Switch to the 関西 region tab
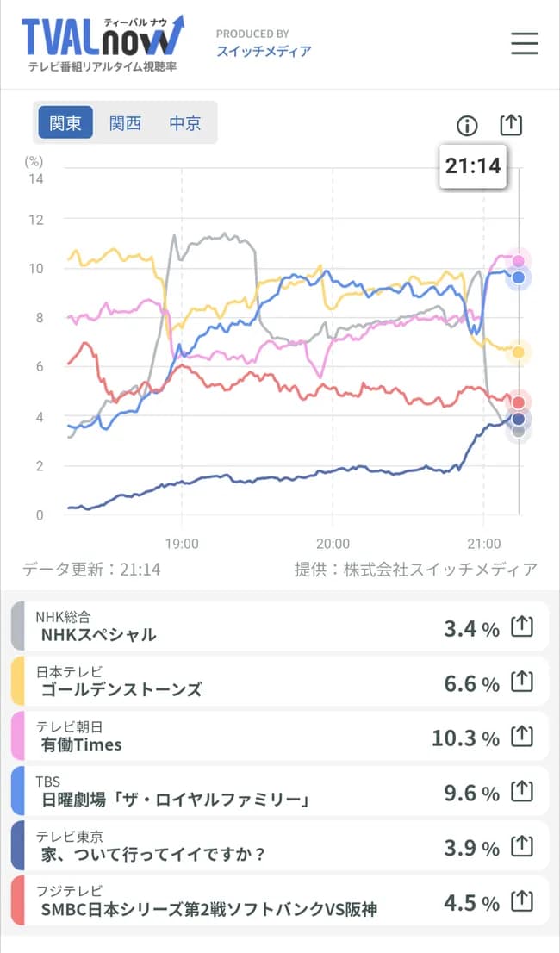 point(126,122)
